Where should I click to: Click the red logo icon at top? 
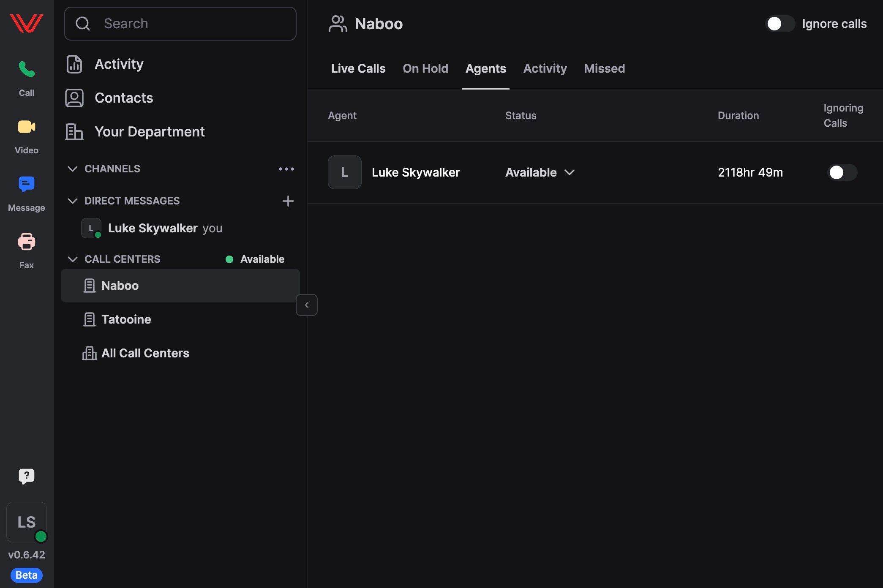(x=26, y=23)
